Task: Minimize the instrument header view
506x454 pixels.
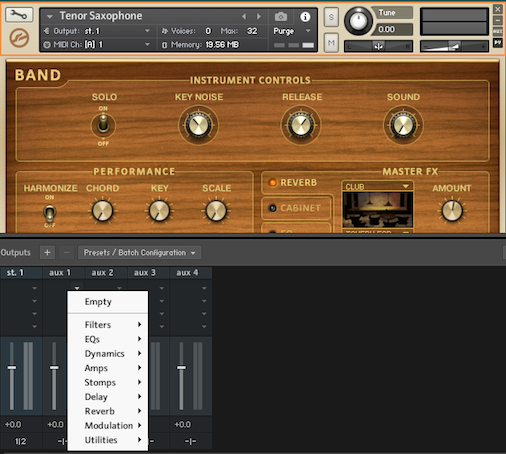Action: 498,20
